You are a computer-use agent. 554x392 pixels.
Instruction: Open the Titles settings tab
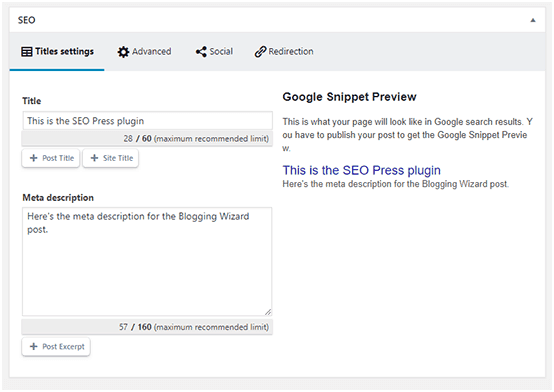pos(57,52)
